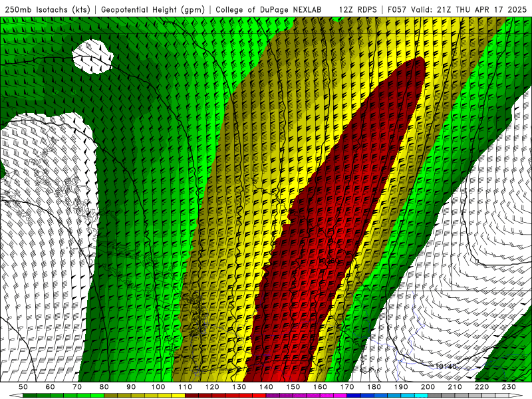
Task: Click the 140 kts legend label
Action: coord(266,387)
